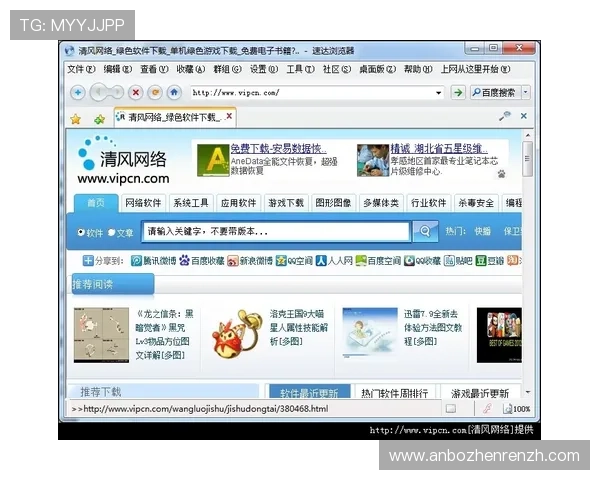This screenshot has height=480, width=600.
Task: Click the scrollbar up arrow
Action: tap(528, 135)
